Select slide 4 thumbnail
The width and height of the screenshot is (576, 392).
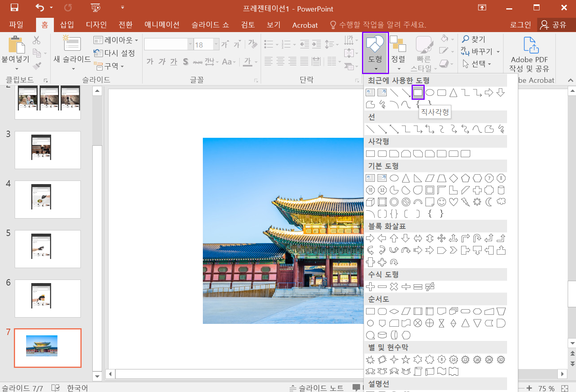click(48, 200)
